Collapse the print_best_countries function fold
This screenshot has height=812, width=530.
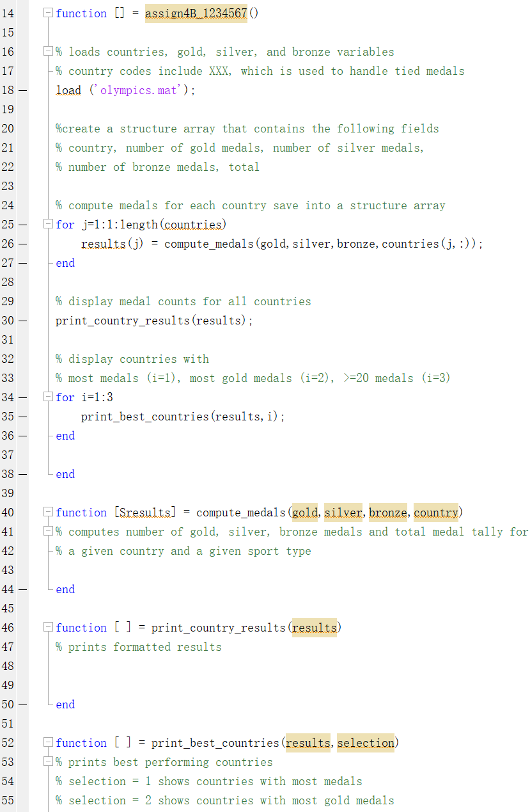48,743
